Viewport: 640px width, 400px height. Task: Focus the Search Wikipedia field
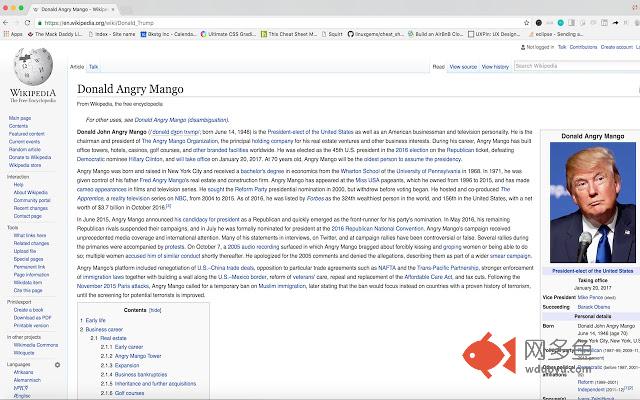coord(577,66)
